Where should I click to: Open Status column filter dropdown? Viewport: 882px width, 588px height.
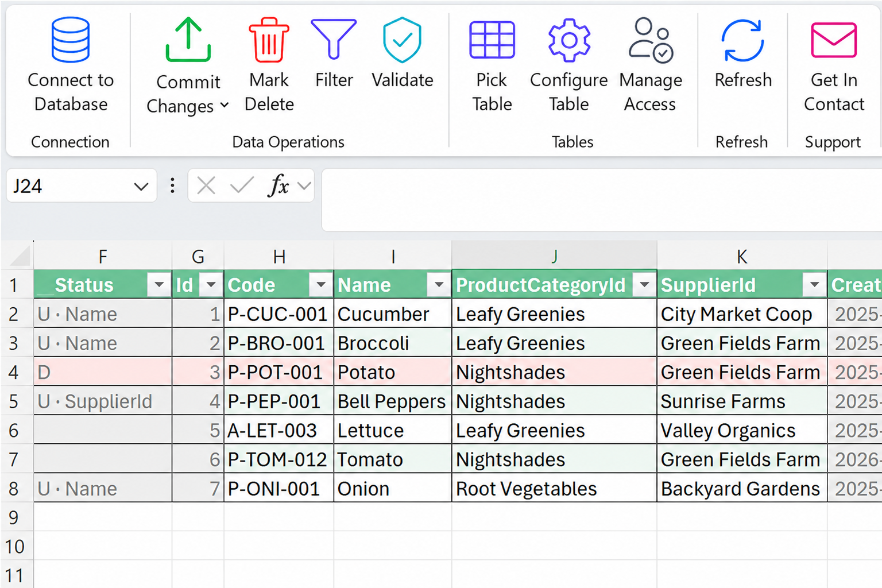[x=158, y=285]
